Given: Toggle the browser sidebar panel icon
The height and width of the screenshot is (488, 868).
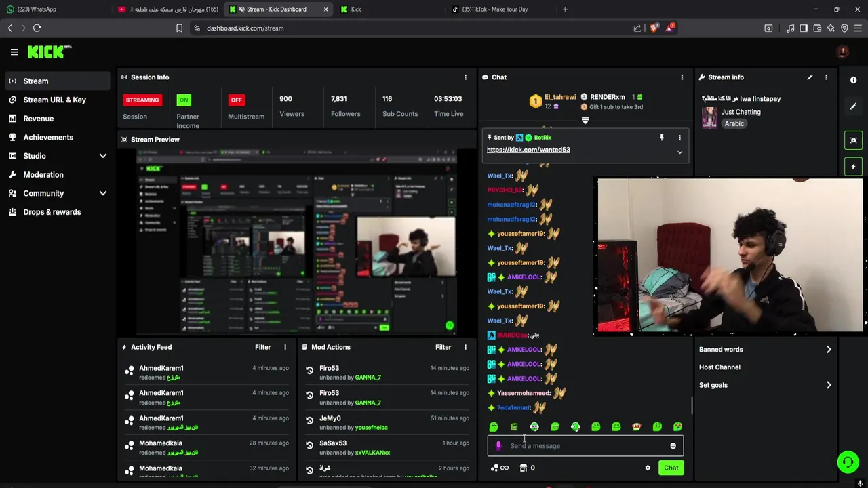Looking at the screenshot, I should (804, 28).
